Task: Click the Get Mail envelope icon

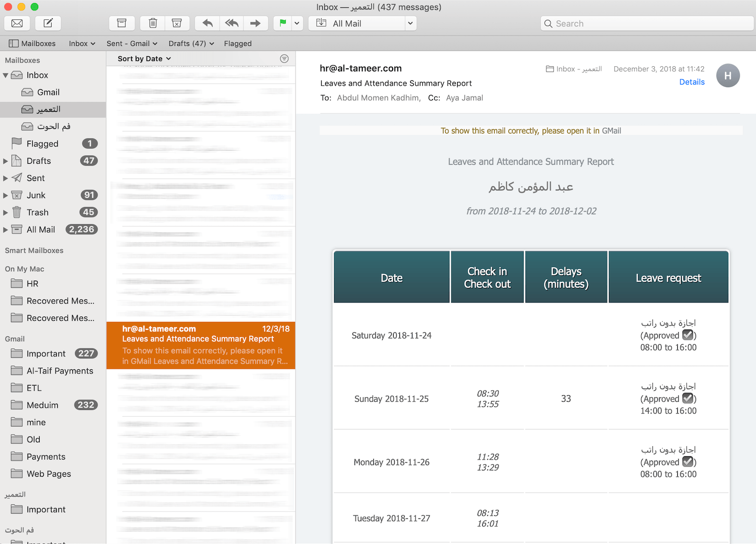Action: pos(17,23)
